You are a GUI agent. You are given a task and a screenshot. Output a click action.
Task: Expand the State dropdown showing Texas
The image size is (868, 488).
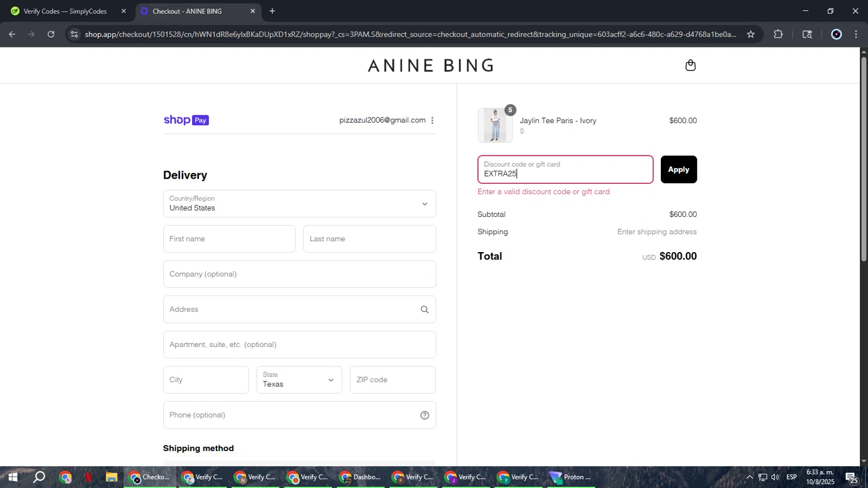click(299, 380)
